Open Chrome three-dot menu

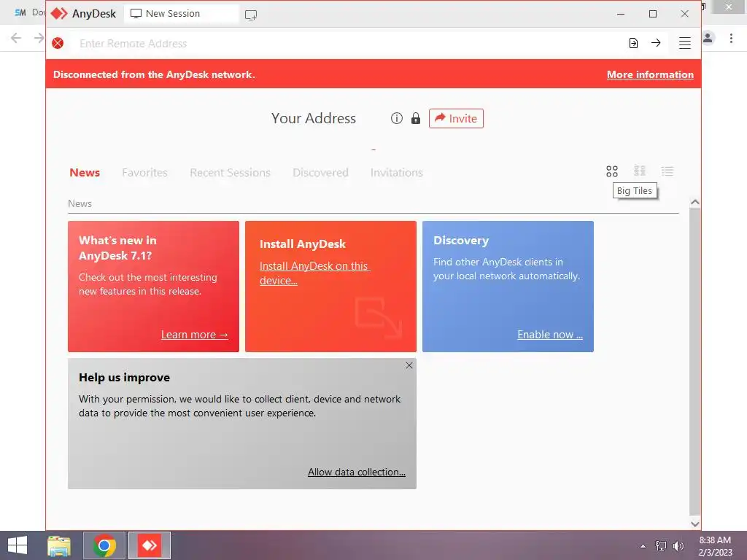pos(731,38)
